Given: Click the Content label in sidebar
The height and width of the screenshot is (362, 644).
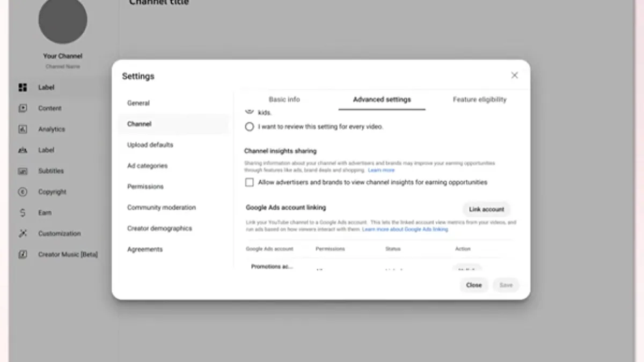Looking at the screenshot, I should pos(50,108).
